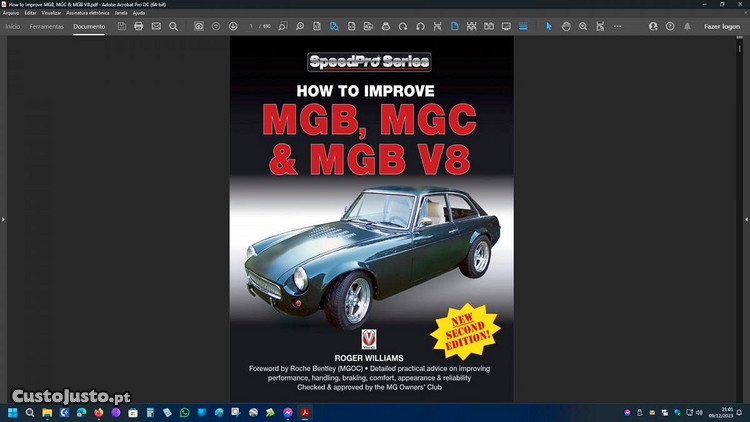Click the Print icon in toolbar
The height and width of the screenshot is (422, 750).
coord(139,26)
